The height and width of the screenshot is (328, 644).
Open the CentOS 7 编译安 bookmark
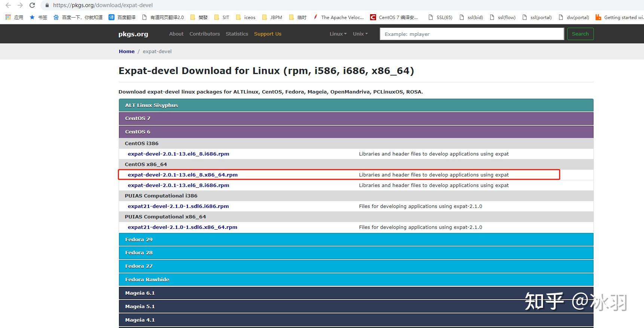(394, 17)
